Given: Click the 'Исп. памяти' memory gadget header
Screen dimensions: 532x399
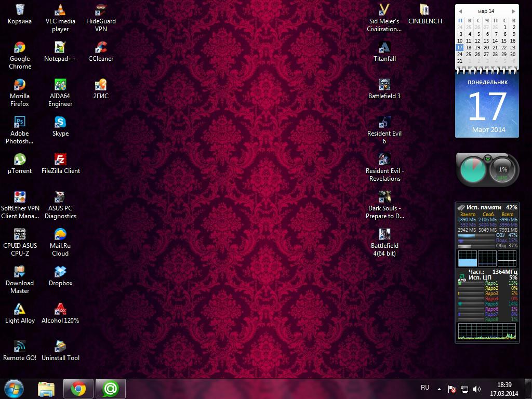Looking at the screenshot, I should (x=487, y=207).
